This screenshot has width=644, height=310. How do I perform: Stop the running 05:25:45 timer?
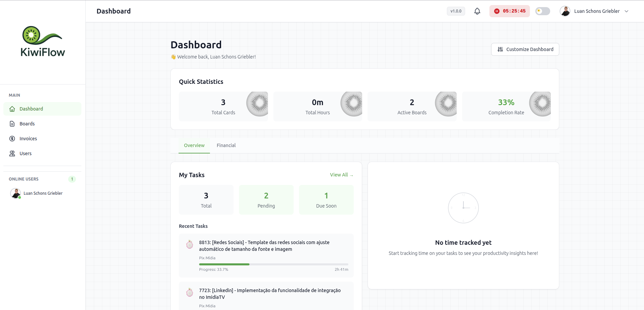pos(497,11)
